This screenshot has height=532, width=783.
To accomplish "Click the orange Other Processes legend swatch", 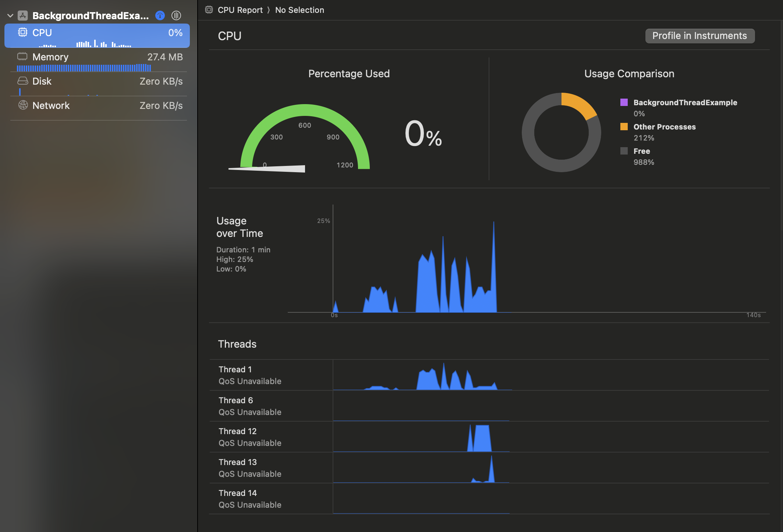I will [624, 127].
